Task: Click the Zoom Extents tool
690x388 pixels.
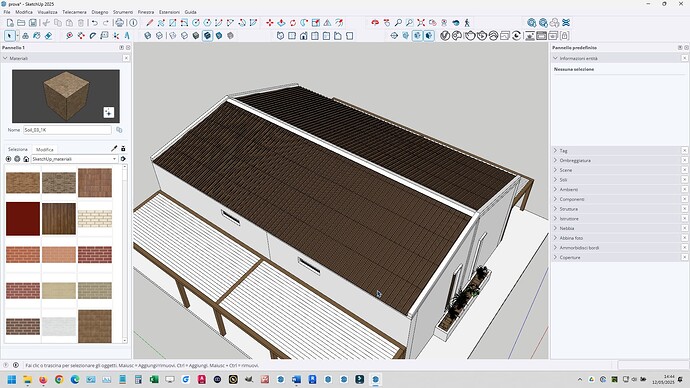Action: pos(421,23)
